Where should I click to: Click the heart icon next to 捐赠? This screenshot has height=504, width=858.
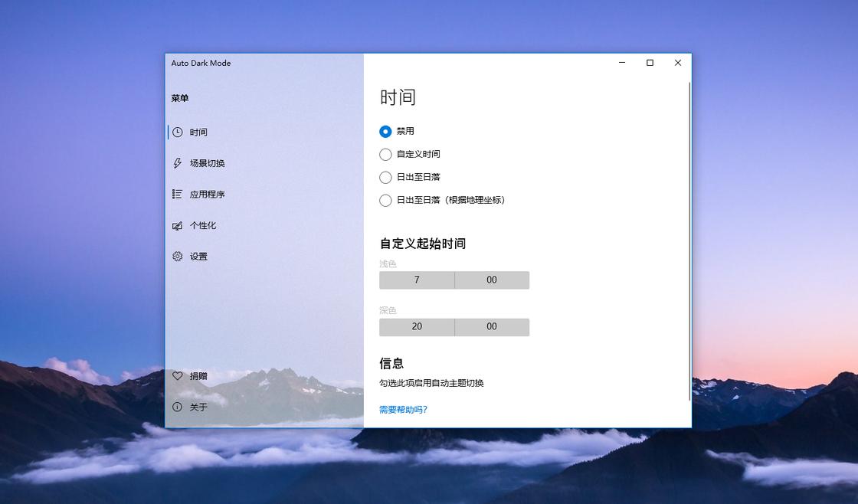coord(178,375)
